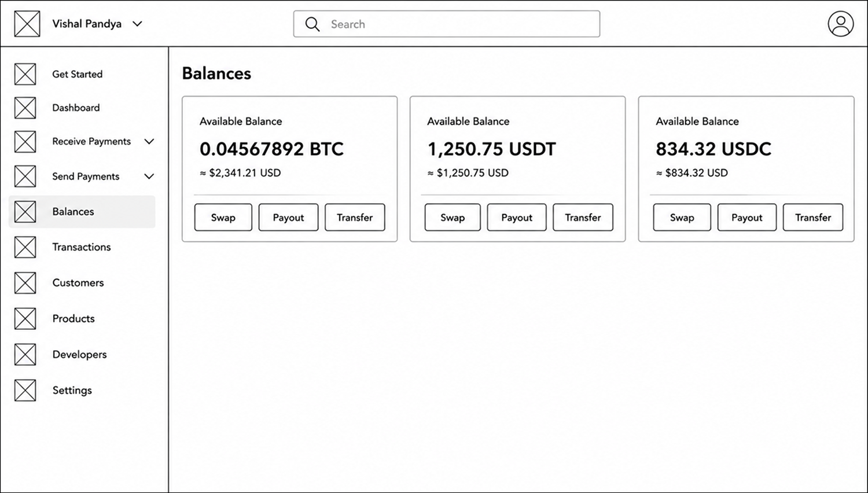Click Available Balance label on USDT card
This screenshot has width=868, height=493.
(468, 122)
